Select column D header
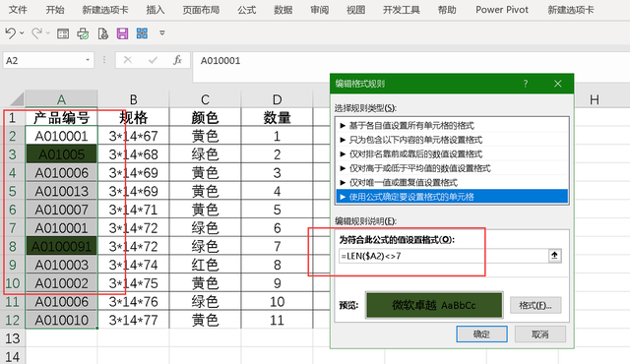This screenshot has height=364, width=630. [277, 99]
